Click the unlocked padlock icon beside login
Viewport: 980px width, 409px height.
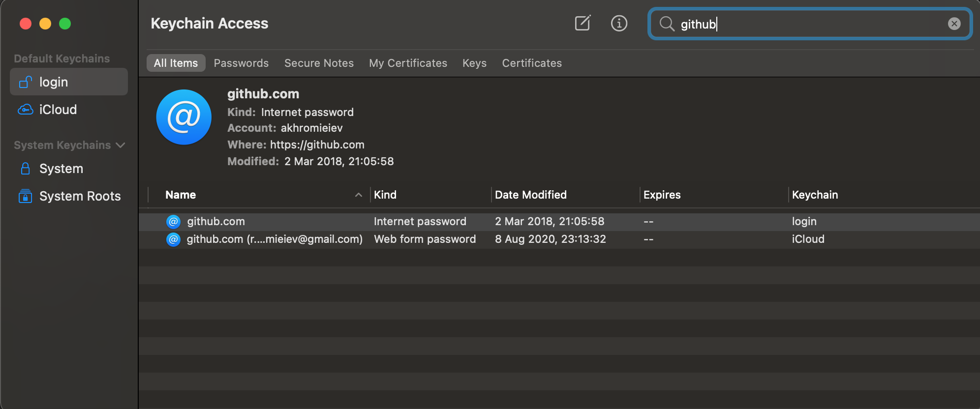(x=26, y=82)
